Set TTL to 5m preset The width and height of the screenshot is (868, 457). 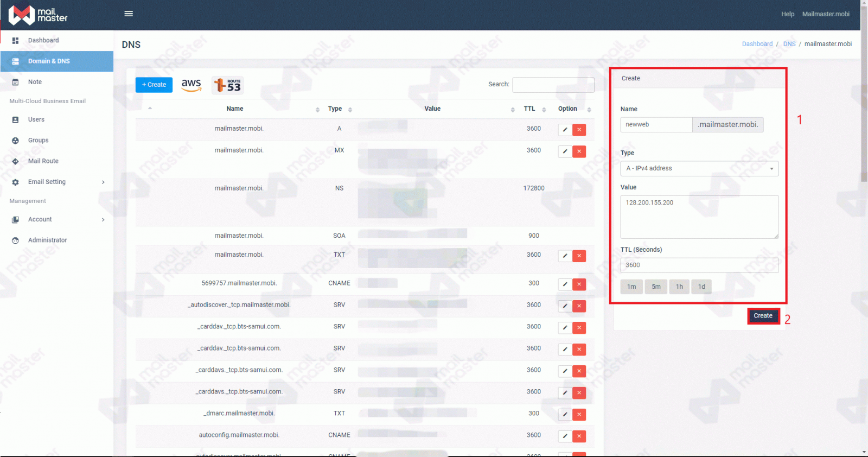pos(656,287)
